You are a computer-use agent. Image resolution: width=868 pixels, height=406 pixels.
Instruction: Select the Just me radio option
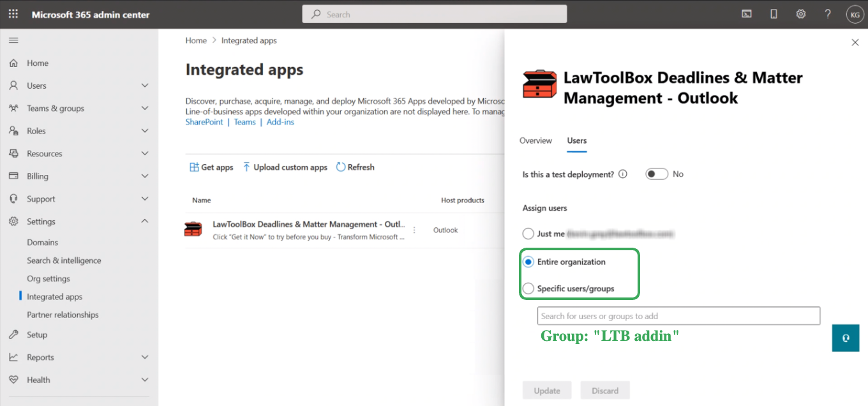click(528, 234)
